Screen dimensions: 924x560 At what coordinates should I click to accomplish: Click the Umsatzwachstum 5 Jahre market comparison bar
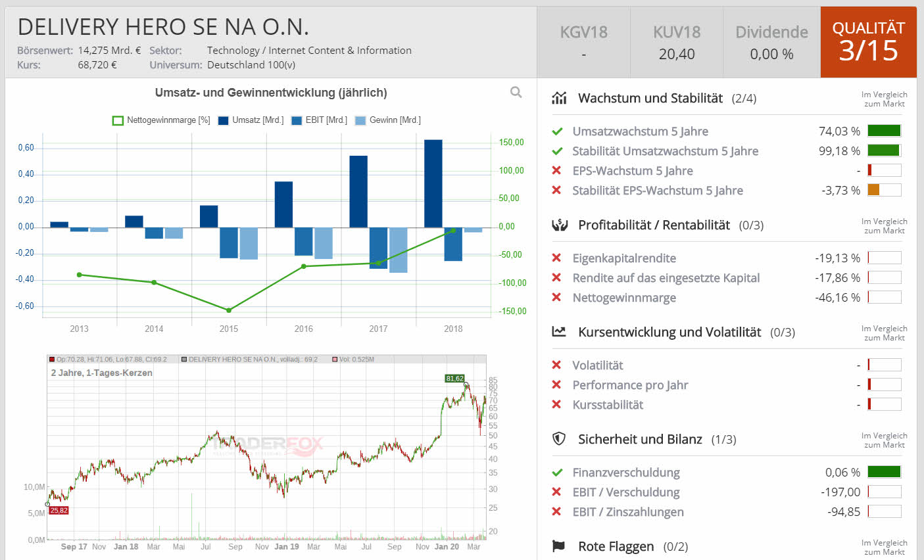[885, 131]
